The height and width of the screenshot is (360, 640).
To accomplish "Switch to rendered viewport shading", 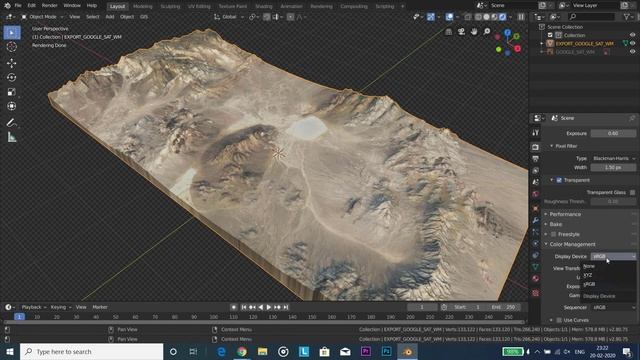I will 502,17.
